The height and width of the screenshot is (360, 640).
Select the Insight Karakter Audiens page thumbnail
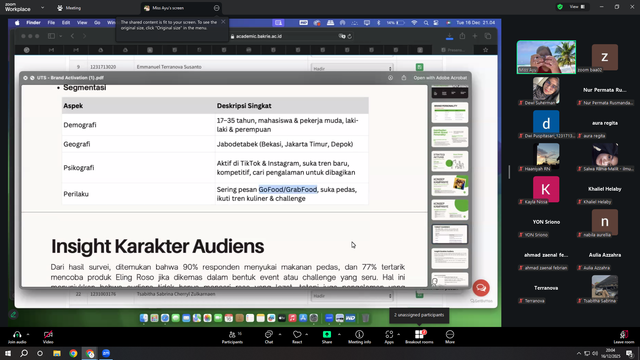[x=450, y=258]
